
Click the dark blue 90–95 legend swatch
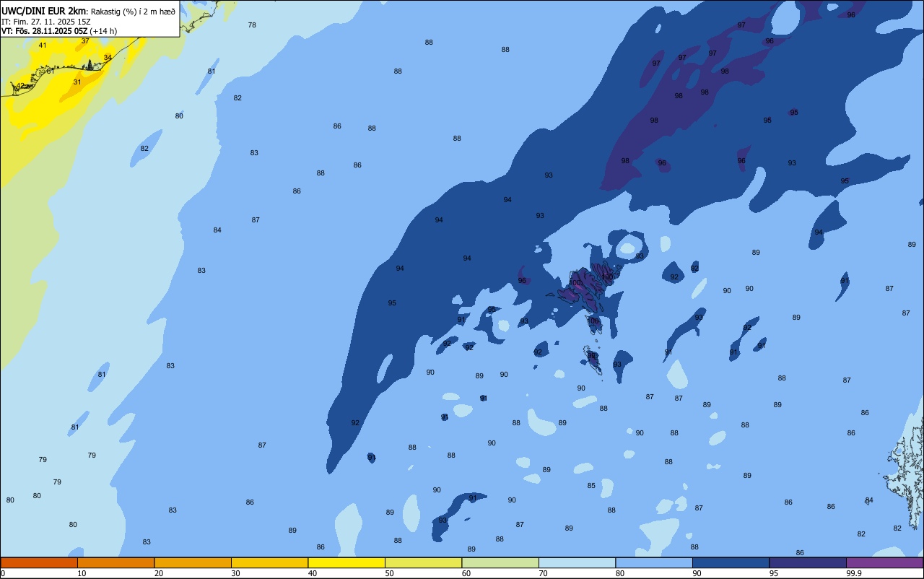[731, 562]
